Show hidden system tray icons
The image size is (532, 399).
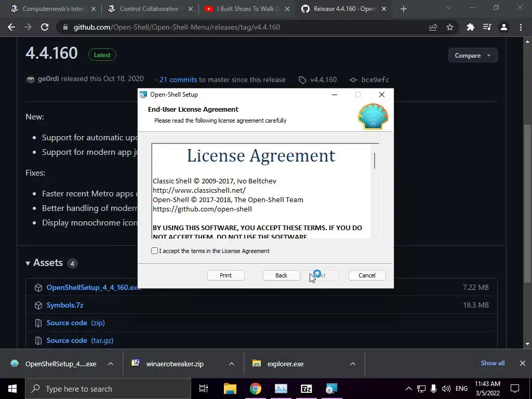[x=409, y=389]
